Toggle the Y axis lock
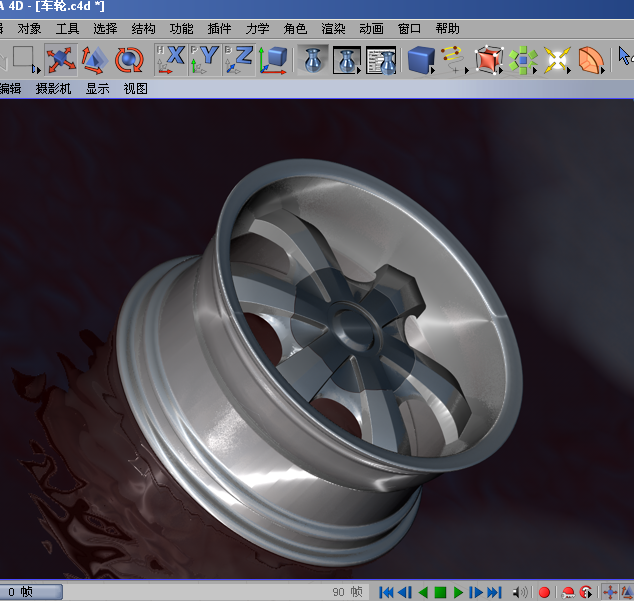This screenshot has height=601, width=634. (205, 60)
